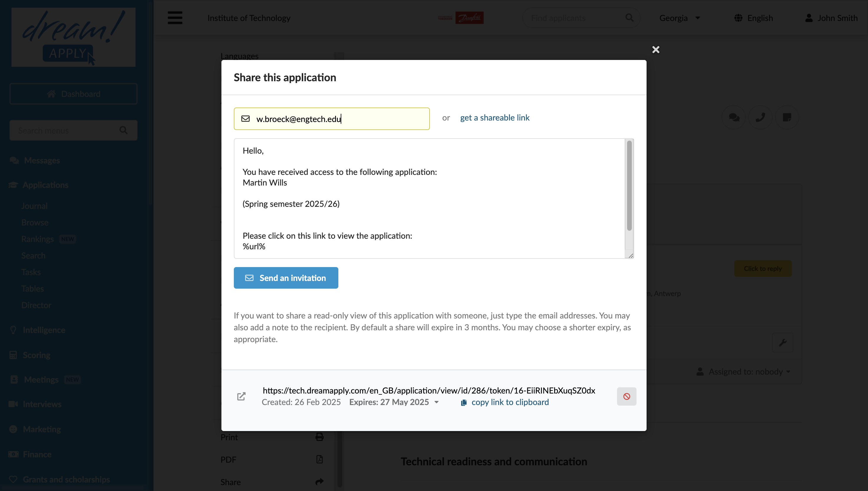Open Rankings submenu item

[x=37, y=239]
